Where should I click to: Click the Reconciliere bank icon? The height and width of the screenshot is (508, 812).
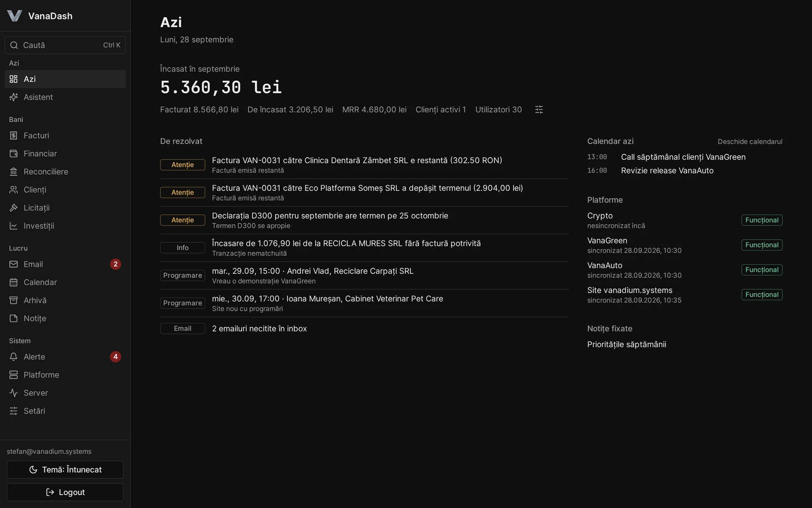coord(14,172)
